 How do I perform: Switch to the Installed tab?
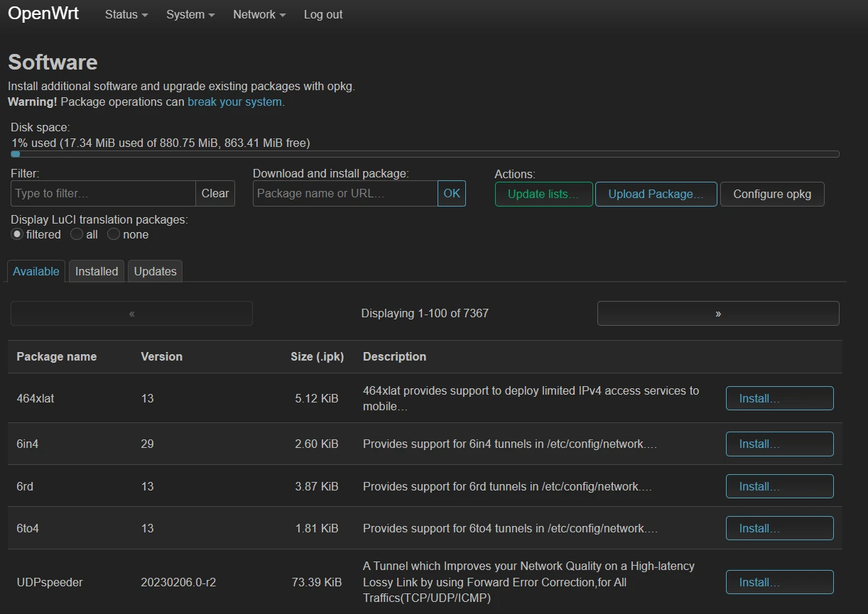(97, 271)
